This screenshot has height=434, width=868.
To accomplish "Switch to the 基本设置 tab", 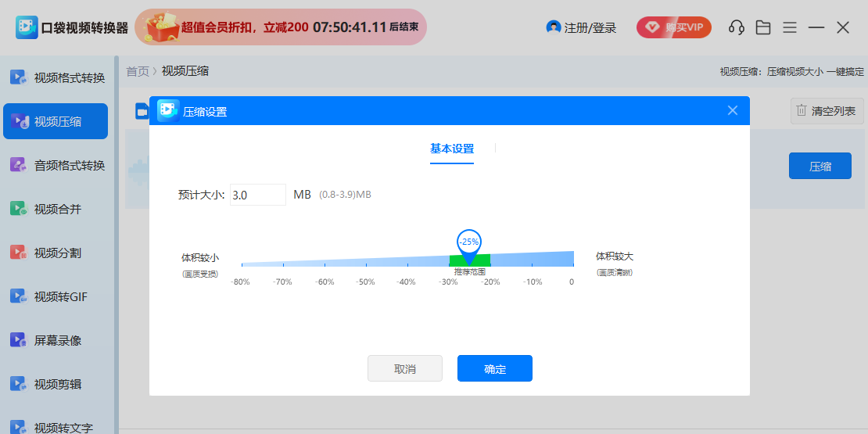I will tap(451, 149).
